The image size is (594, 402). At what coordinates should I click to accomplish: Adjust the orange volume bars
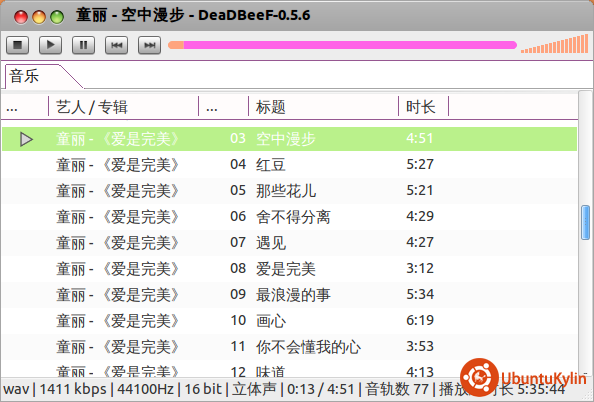[x=555, y=44]
